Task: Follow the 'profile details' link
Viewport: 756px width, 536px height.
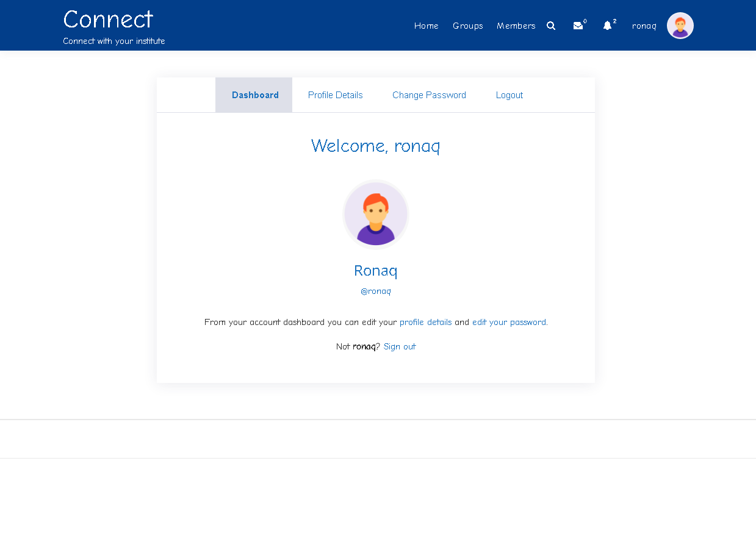Action: (x=426, y=322)
